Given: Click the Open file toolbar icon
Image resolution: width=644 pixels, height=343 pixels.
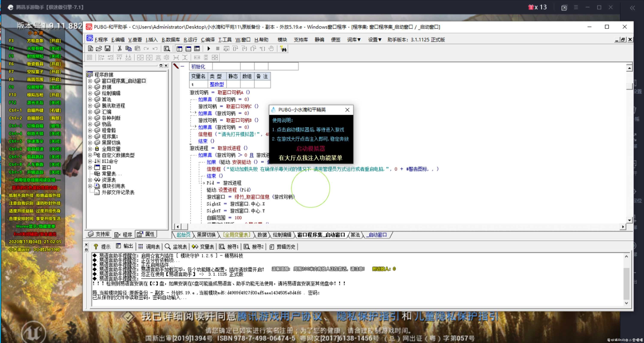Looking at the screenshot, I should [99, 48].
